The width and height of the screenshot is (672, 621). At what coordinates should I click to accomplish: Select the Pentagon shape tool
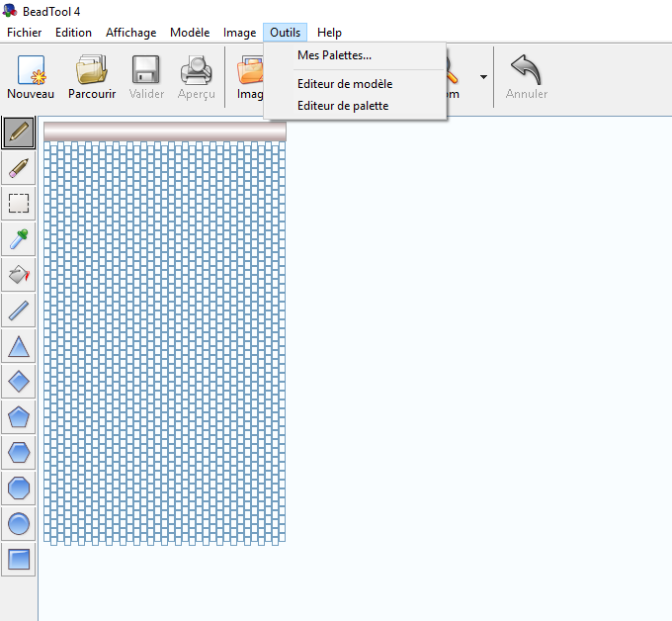point(19,416)
